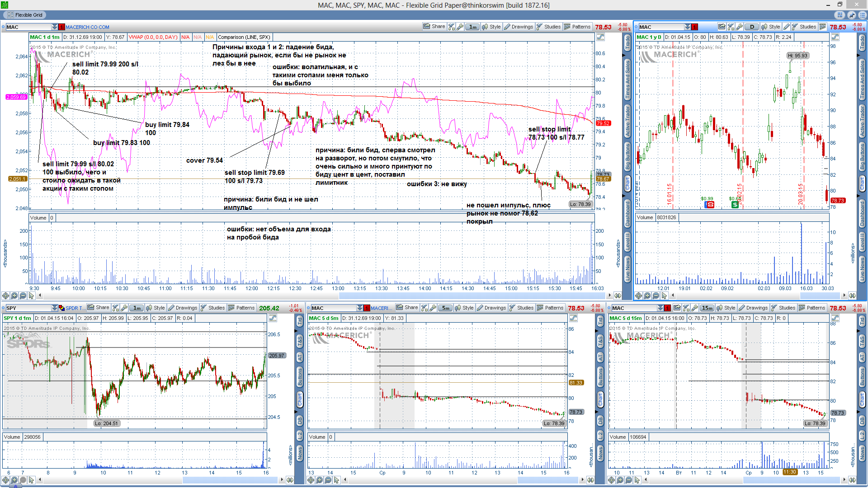Toggle Trade side panel of top-left chart
The height and width of the screenshot is (488, 868).
(x=627, y=43)
